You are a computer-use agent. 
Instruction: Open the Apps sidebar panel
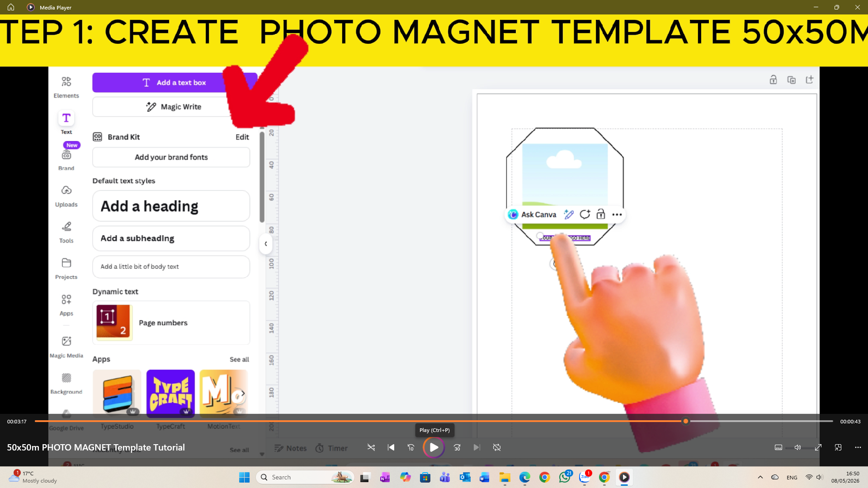point(66,305)
